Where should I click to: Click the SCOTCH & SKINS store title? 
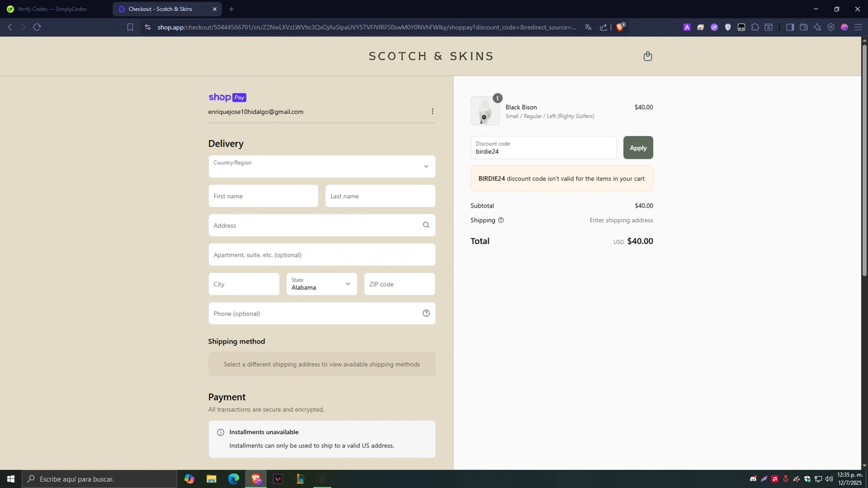click(431, 56)
